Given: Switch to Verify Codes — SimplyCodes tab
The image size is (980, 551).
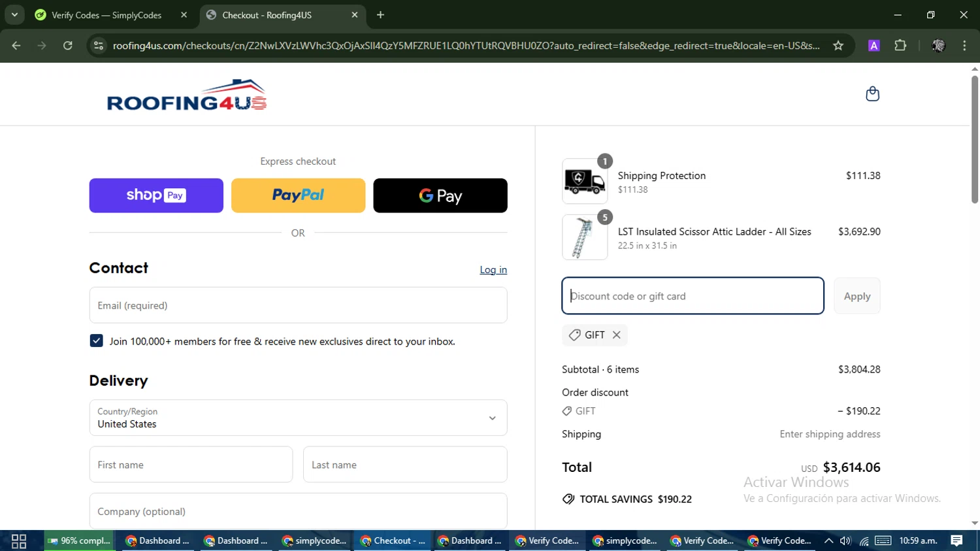Looking at the screenshot, I should (x=106, y=15).
